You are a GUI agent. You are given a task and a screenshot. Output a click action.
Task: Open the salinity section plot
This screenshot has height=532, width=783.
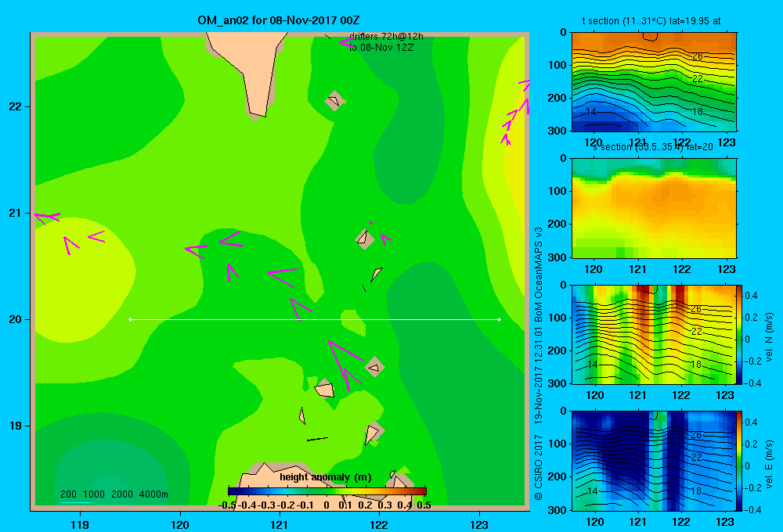(x=654, y=208)
